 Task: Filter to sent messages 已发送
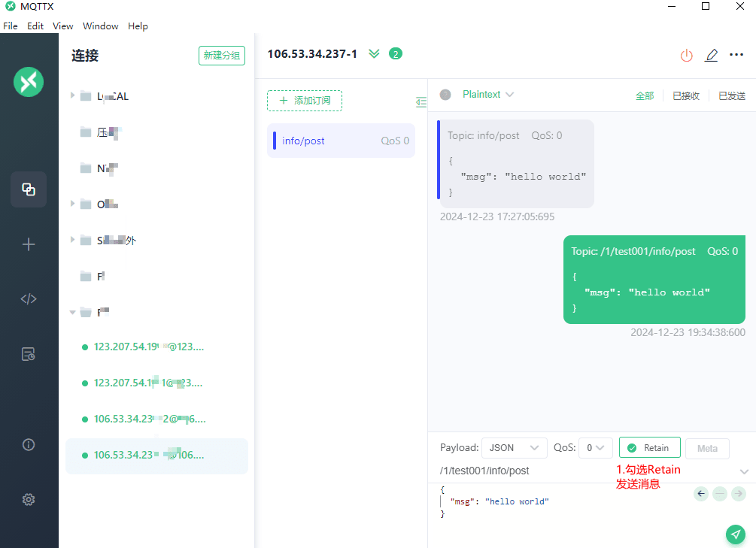[732, 96]
